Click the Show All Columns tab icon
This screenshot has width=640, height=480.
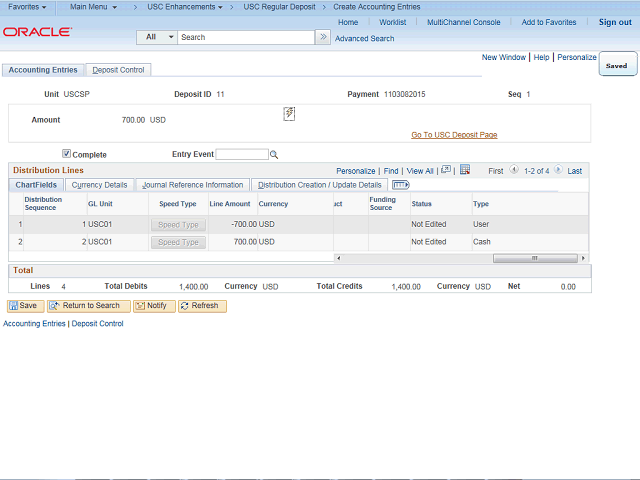[x=400, y=185]
